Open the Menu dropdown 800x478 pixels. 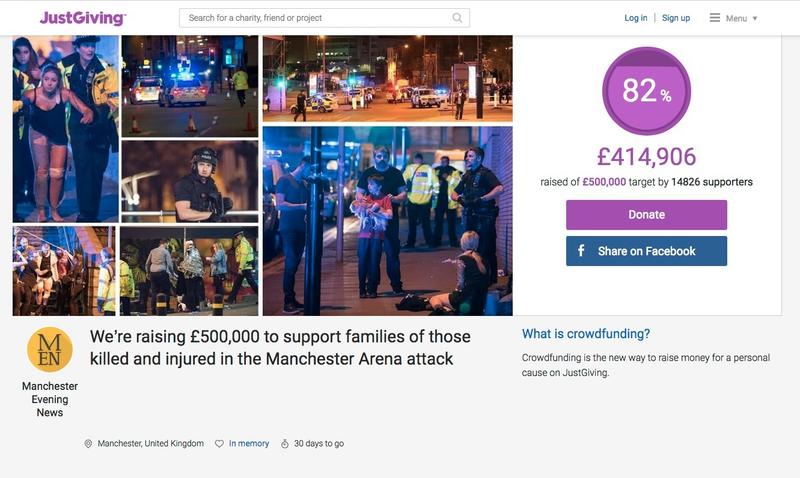click(733, 18)
